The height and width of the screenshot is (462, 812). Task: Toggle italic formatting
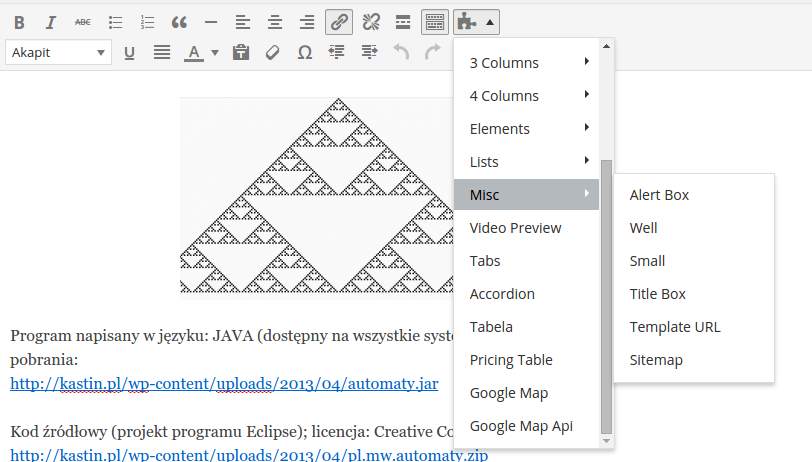pos(51,22)
